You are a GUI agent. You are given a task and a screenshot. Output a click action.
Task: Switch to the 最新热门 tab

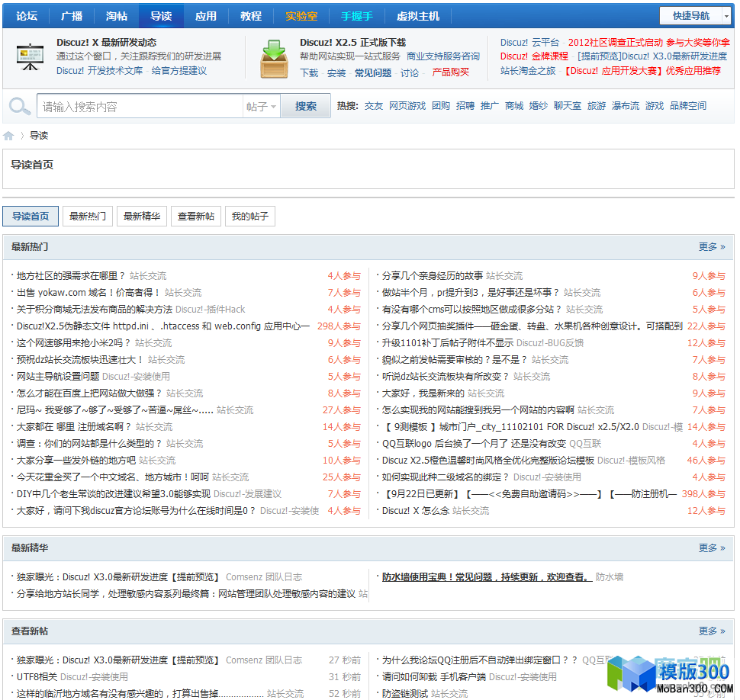point(87,216)
